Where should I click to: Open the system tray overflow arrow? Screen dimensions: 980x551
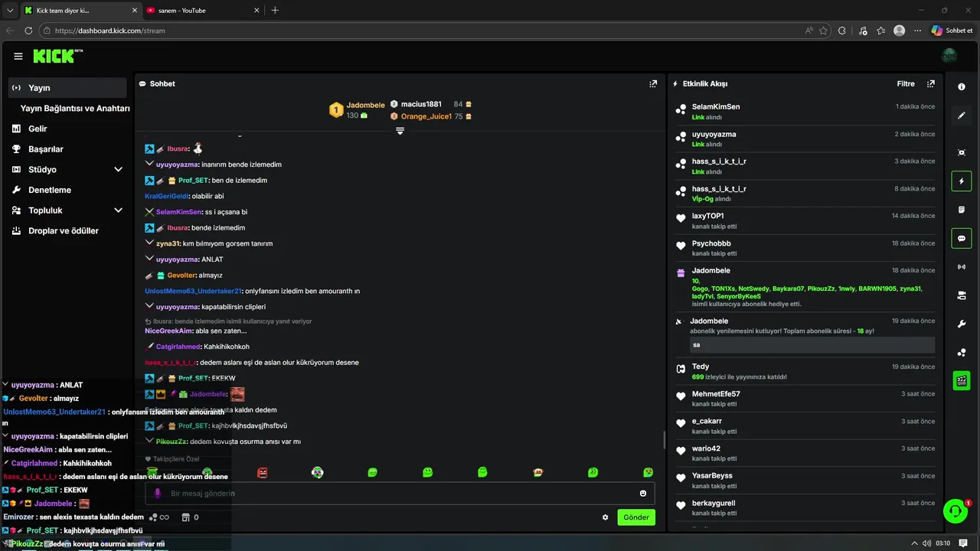coord(914,543)
